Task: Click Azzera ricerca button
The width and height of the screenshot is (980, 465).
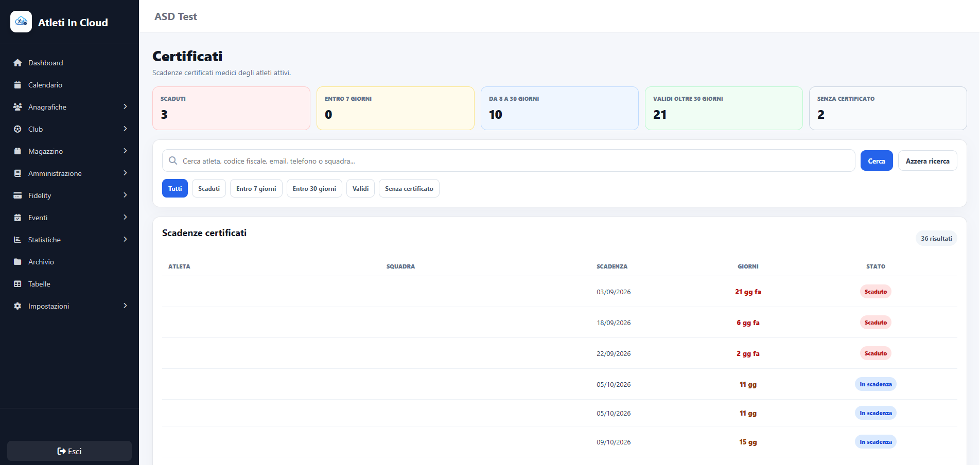Action: coord(927,161)
